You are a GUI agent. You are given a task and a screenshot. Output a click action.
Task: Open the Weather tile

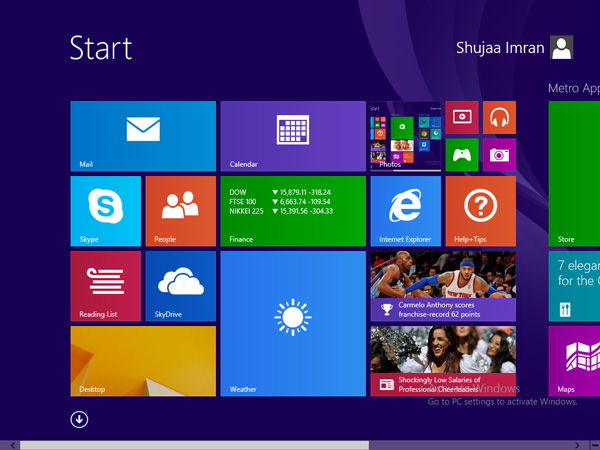[293, 323]
